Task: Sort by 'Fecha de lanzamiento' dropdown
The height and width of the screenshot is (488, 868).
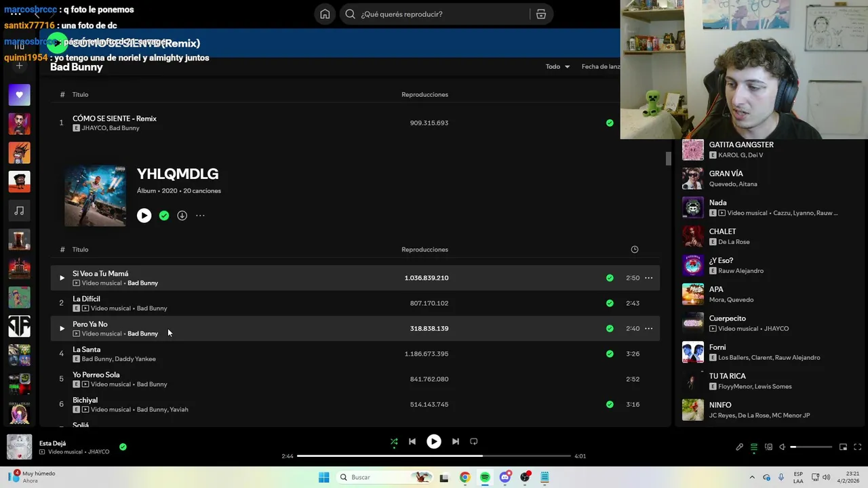Action: coord(601,66)
